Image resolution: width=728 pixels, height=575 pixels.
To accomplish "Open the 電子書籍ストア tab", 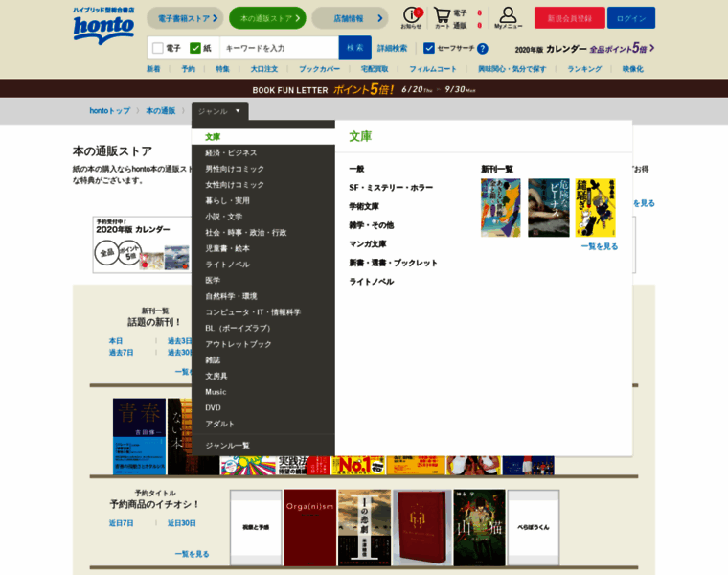I will (x=185, y=18).
